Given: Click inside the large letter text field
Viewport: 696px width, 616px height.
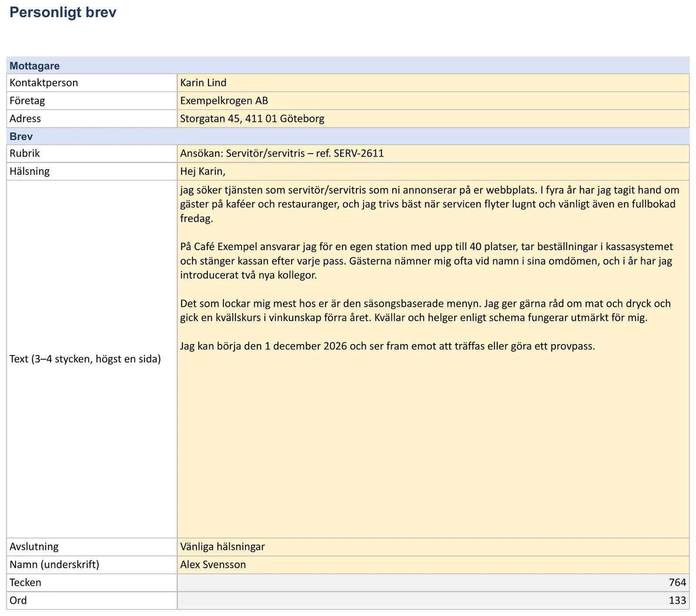Looking at the screenshot, I should [x=433, y=359].
